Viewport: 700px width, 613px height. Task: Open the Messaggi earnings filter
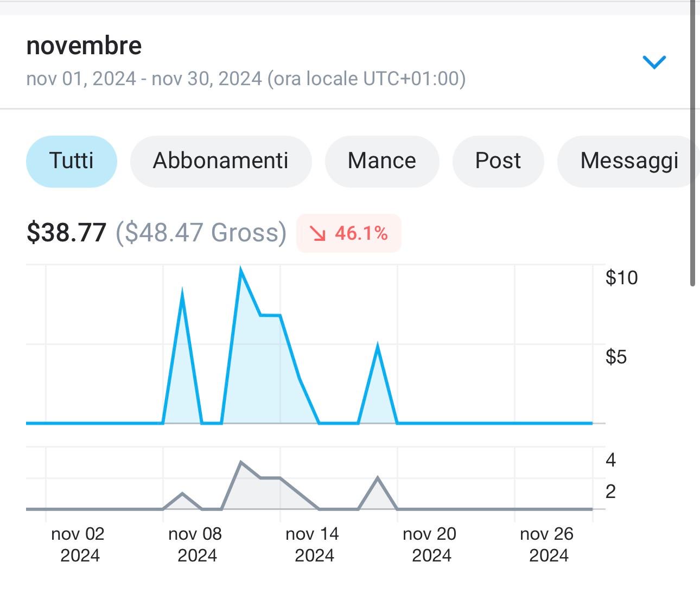(629, 161)
